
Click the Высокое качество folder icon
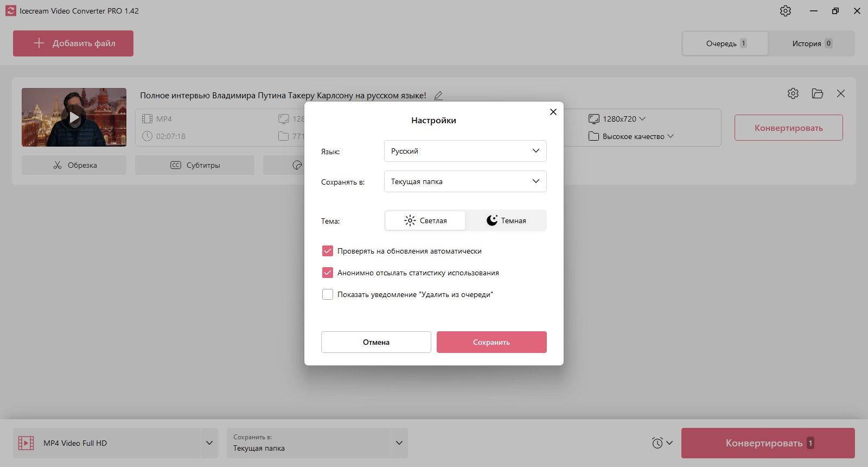594,136
